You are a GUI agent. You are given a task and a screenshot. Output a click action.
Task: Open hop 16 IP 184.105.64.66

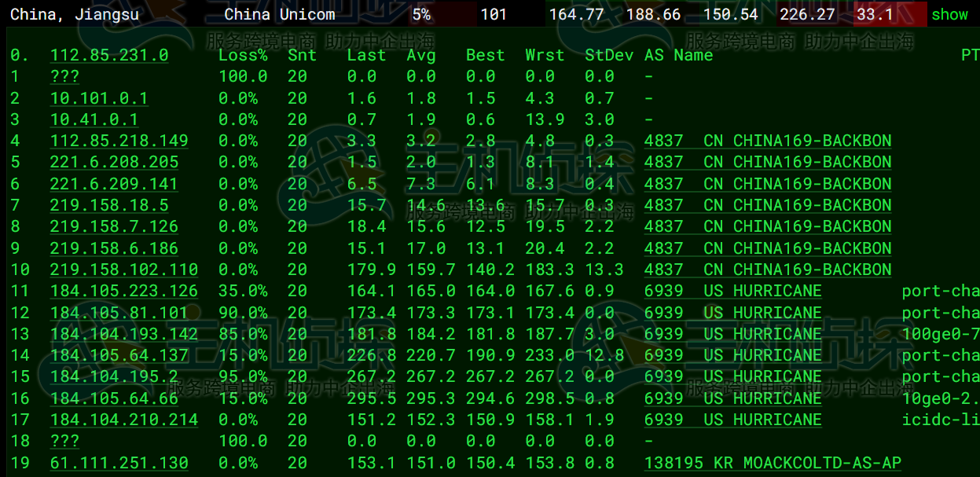[115, 398]
